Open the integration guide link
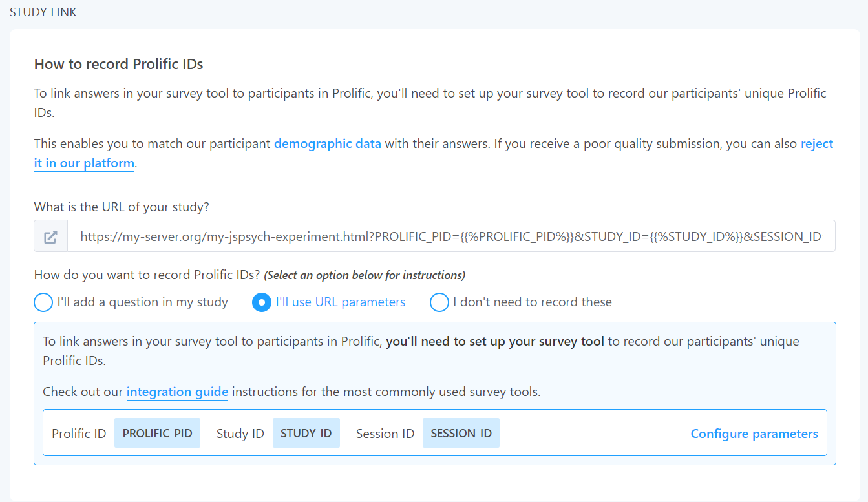 tap(177, 392)
